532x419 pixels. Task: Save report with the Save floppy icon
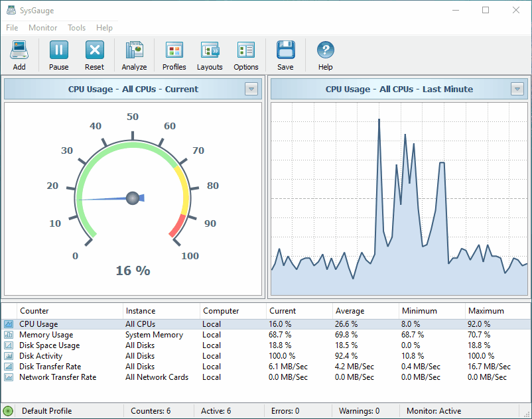tap(285, 50)
